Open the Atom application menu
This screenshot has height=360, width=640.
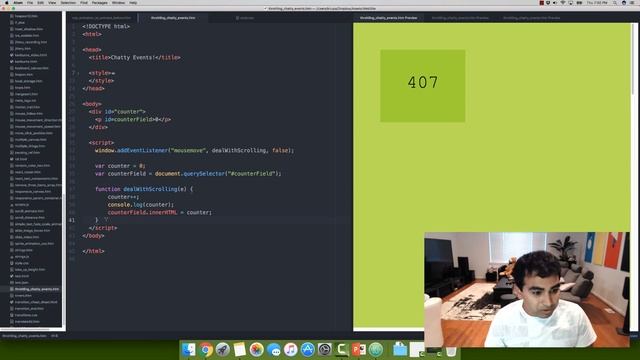point(18,2)
